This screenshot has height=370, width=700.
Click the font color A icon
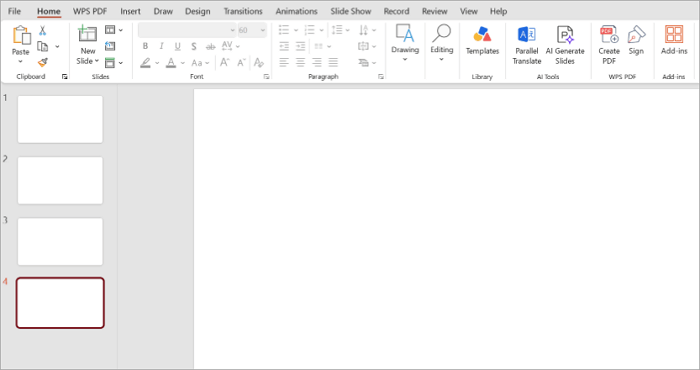171,62
